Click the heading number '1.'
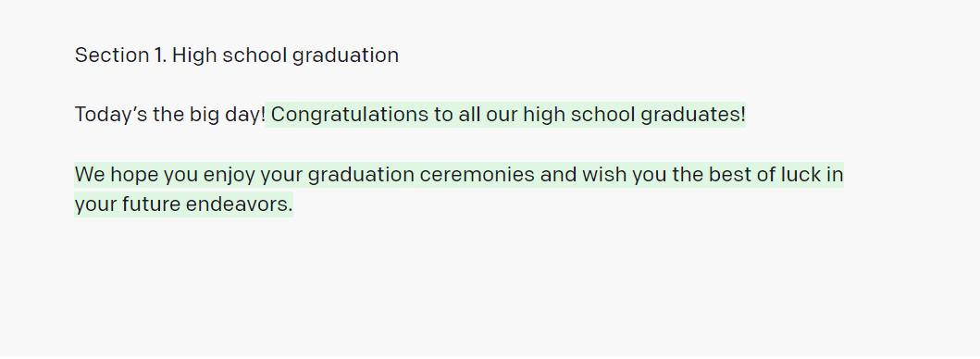The image size is (980, 359). (x=160, y=55)
